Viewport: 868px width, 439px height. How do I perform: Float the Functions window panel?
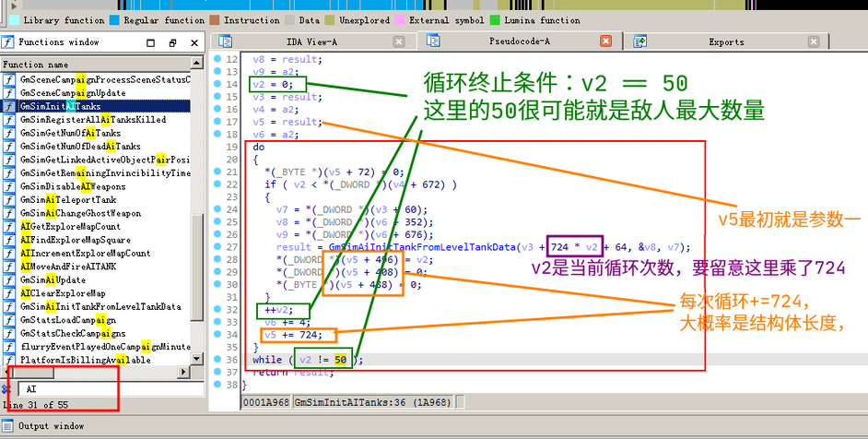click(172, 42)
